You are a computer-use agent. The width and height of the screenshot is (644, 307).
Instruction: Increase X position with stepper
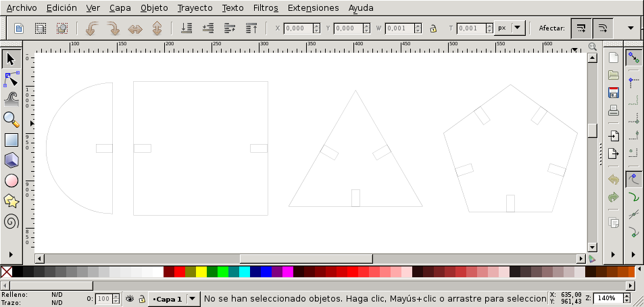tap(316, 26)
